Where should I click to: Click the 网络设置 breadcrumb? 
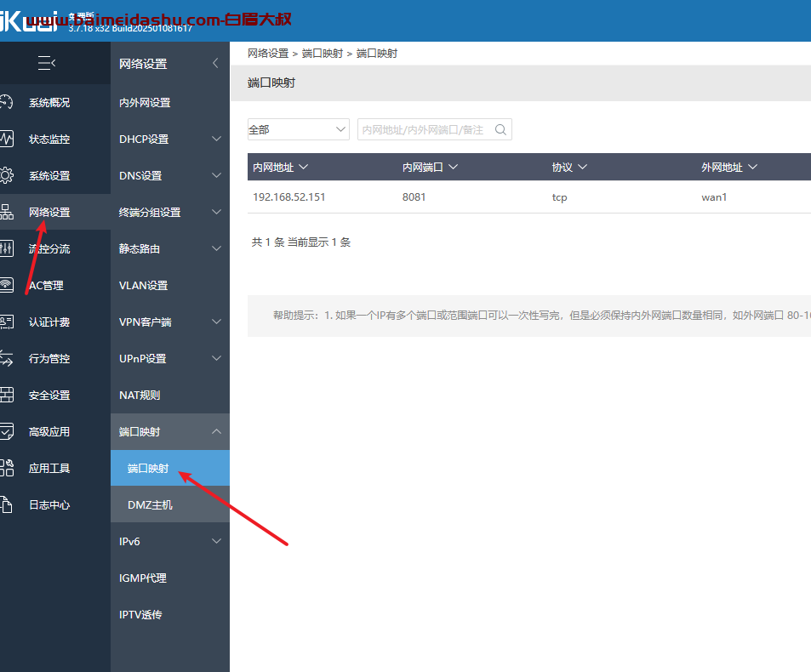click(x=268, y=54)
